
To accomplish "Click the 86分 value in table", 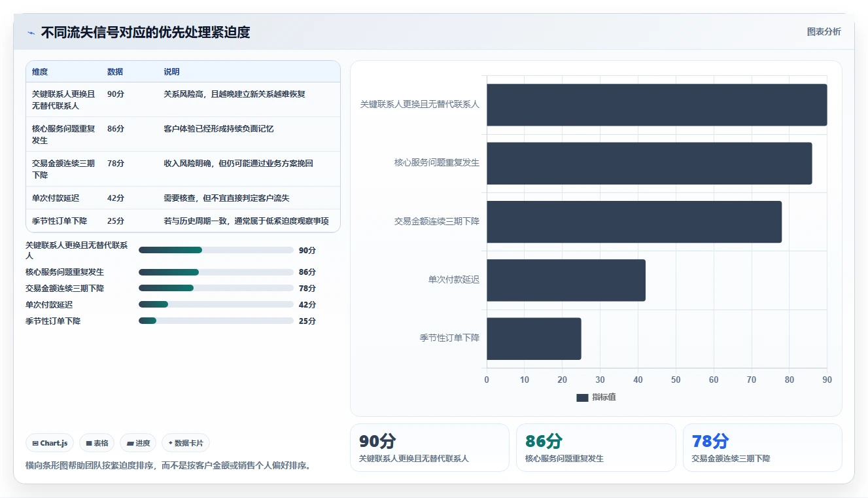I will point(116,128).
